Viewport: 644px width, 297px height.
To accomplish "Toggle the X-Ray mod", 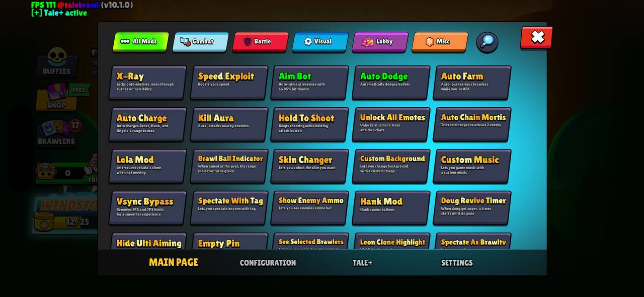I will [x=147, y=83].
